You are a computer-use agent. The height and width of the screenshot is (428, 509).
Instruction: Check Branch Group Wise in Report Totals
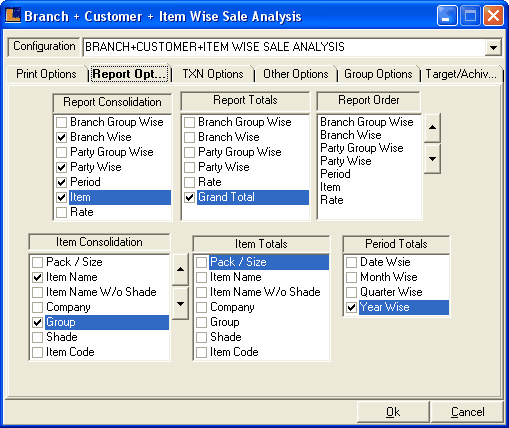point(189,122)
